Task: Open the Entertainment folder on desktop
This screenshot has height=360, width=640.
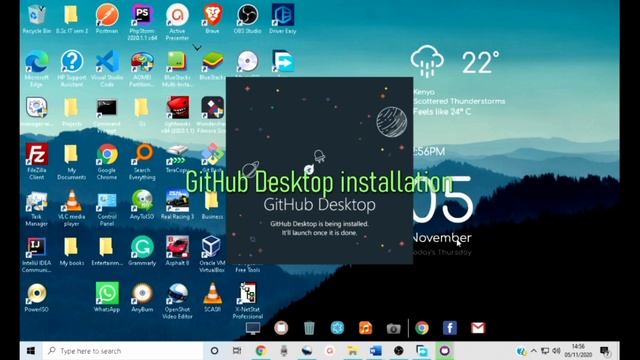Action: [x=107, y=251]
